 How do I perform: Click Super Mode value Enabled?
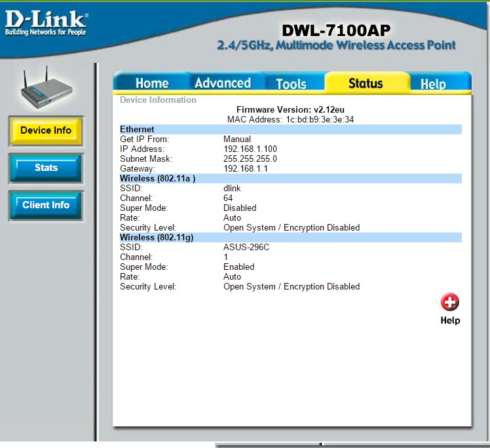tap(238, 267)
